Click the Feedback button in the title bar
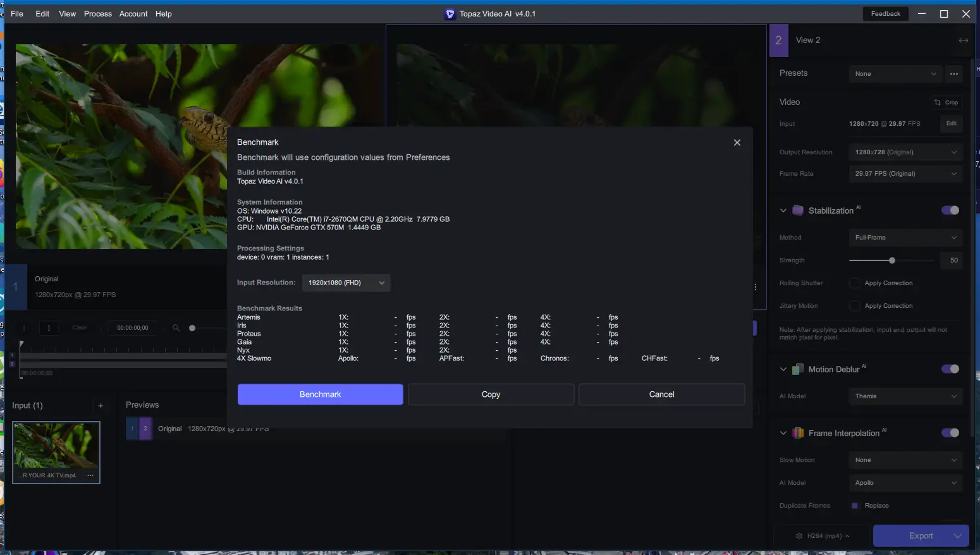This screenshot has width=980, height=555. pyautogui.click(x=886, y=14)
